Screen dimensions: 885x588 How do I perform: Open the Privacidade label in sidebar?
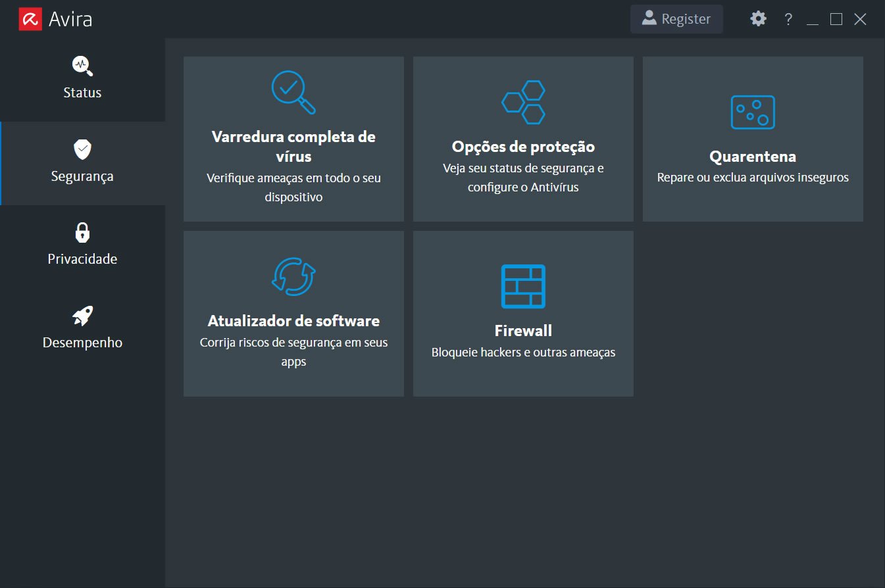(82, 259)
